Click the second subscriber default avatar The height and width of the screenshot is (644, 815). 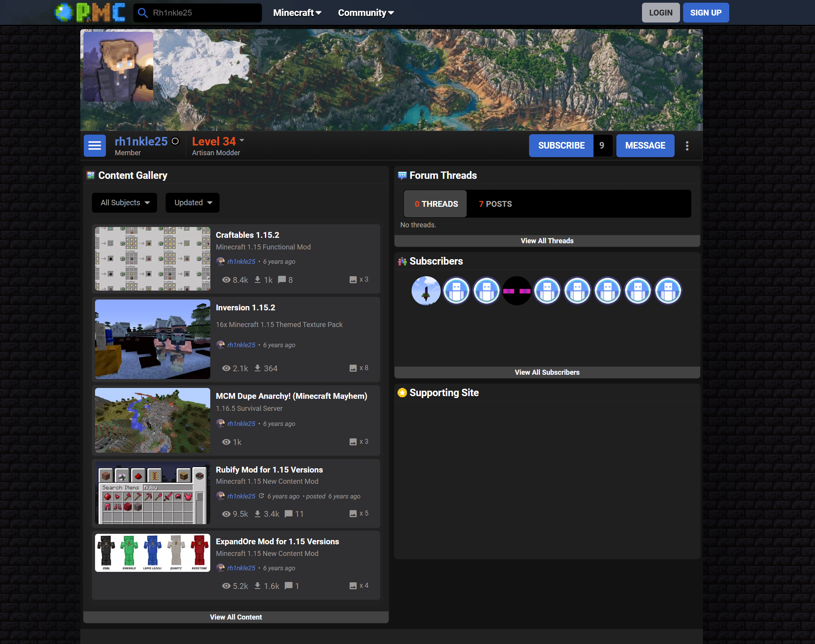coord(456,291)
